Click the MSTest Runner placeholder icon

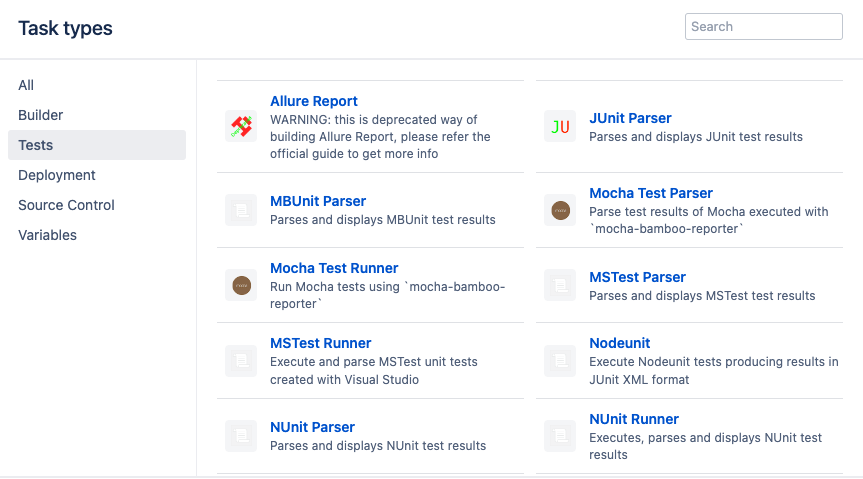tap(241, 361)
